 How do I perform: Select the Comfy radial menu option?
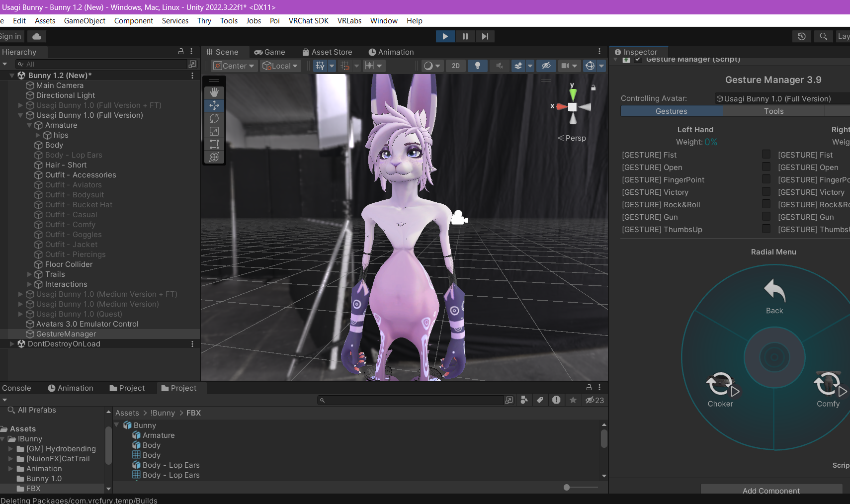click(x=829, y=390)
